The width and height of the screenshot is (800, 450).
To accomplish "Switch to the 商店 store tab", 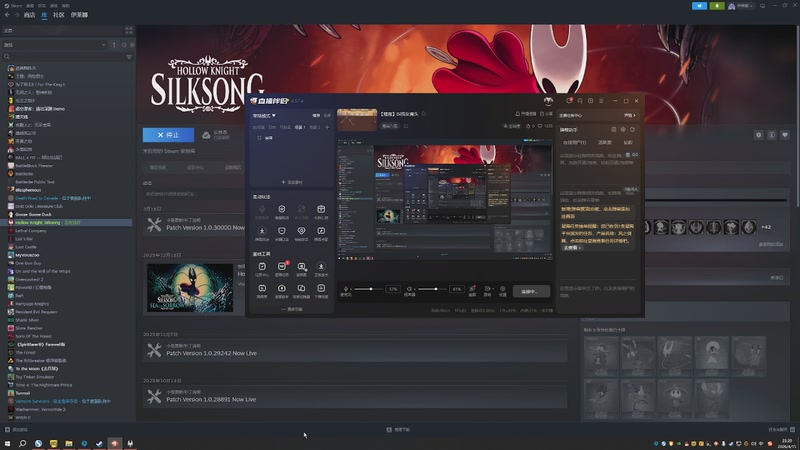I will (30, 15).
